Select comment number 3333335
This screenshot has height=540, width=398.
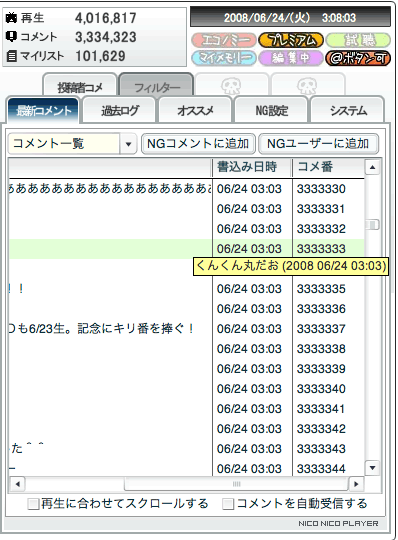321,289
